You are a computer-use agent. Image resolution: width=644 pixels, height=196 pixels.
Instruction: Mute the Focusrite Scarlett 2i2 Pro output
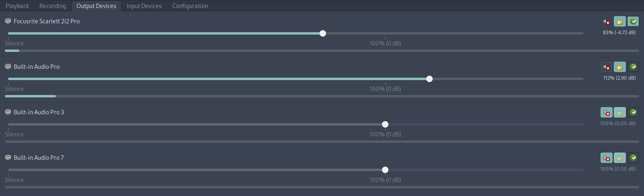coord(606,22)
